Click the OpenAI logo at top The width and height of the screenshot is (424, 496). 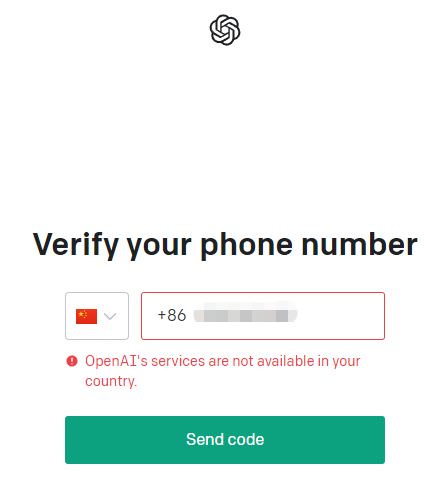click(225, 30)
